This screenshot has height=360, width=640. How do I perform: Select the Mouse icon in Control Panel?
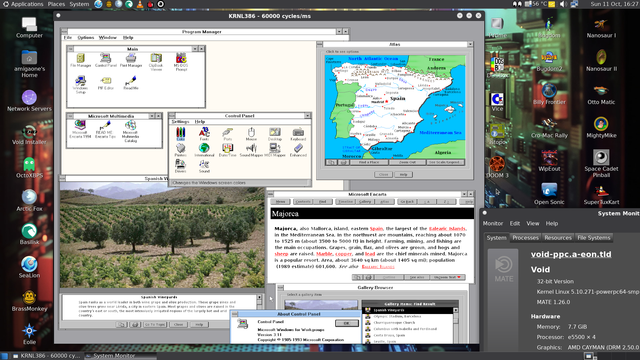(251, 134)
